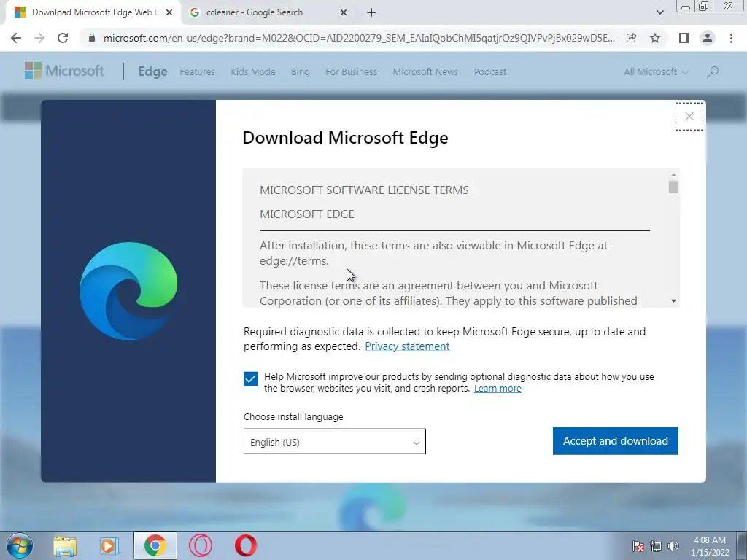Close the Download Microsoft Edge tab
747x560 pixels.
tap(169, 12)
